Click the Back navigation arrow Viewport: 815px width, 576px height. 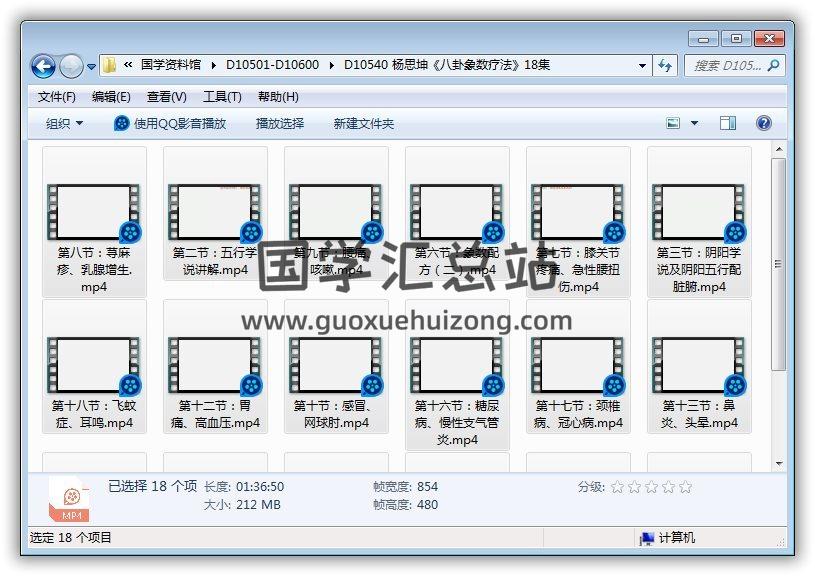pos(43,66)
